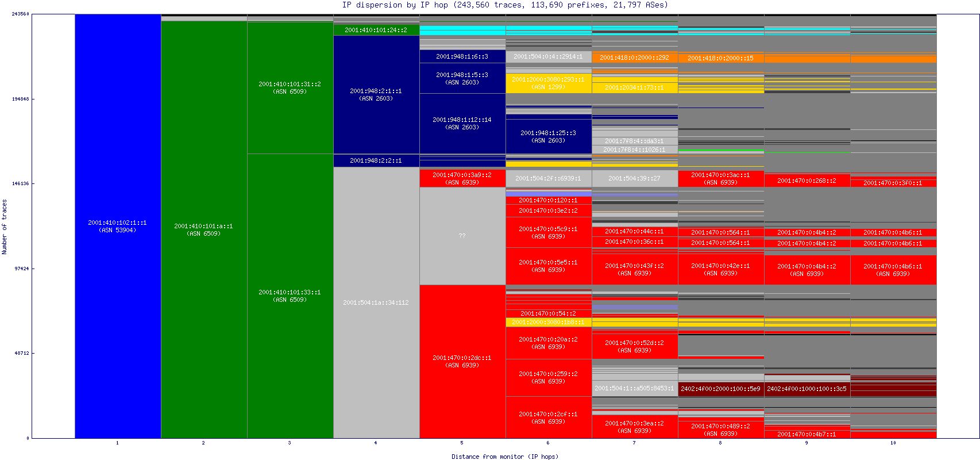Click the 2001:948:1:12::14 block
The height and width of the screenshot is (460, 980).
(x=462, y=123)
